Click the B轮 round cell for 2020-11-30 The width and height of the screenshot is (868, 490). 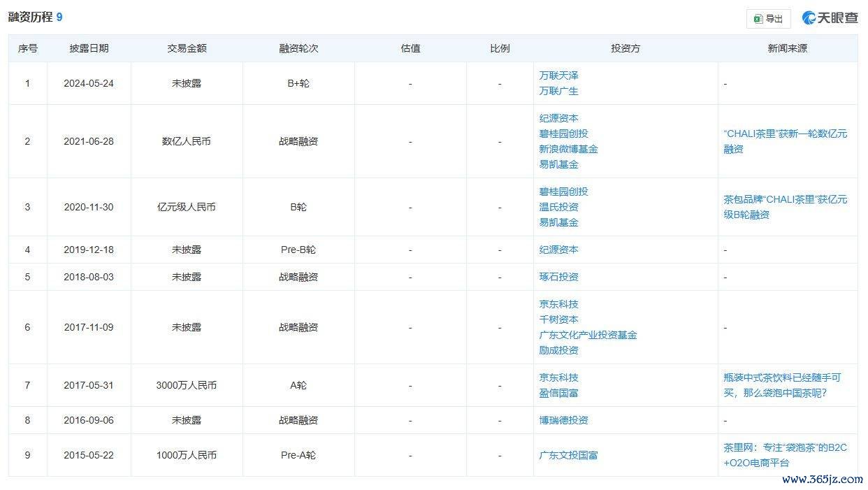298,207
